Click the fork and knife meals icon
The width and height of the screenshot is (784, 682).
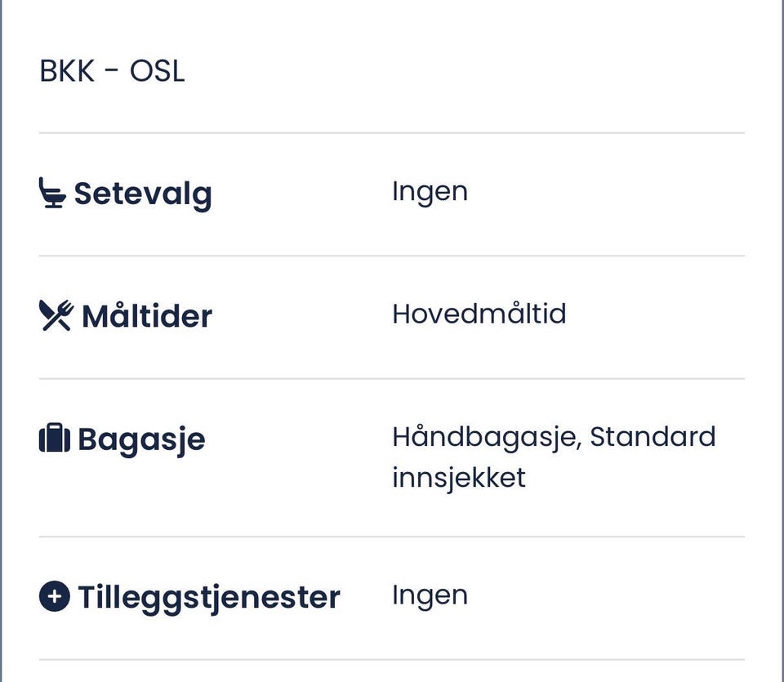coord(56,315)
